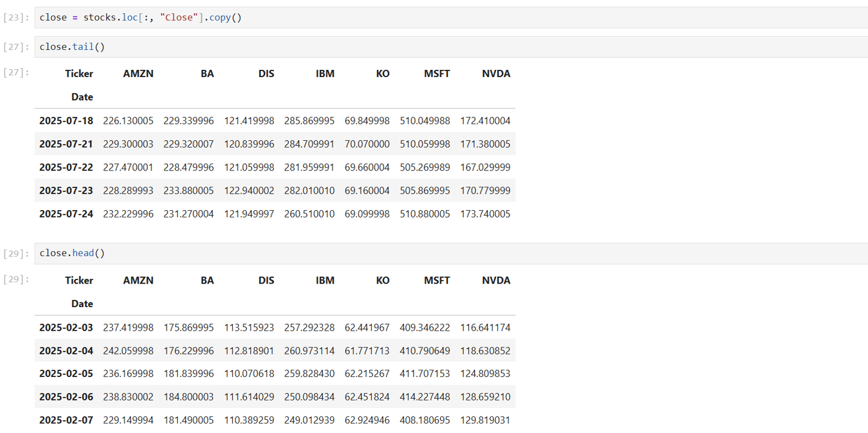Image resolution: width=868 pixels, height=433 pixels.
Task: Click the value 167.029999
Action: click(485, 167)
